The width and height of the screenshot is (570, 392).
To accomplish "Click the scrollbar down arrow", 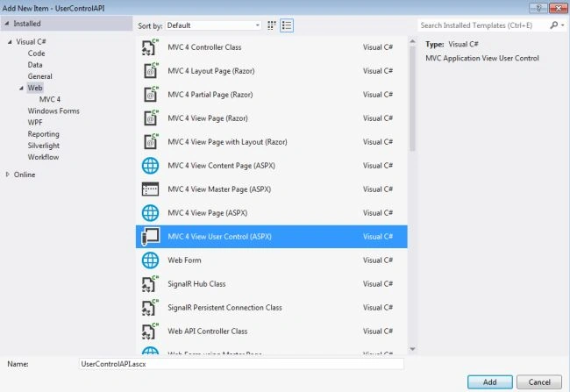I will [412, 349].
